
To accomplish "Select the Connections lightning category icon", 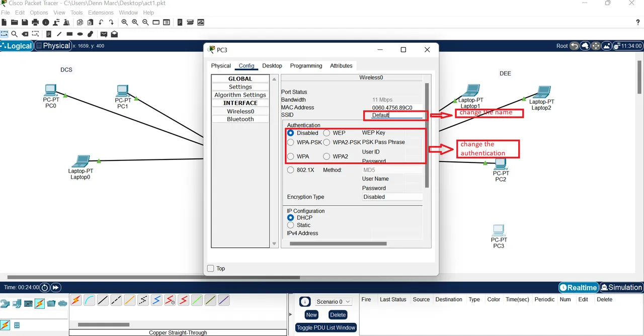I will [39, 303].
